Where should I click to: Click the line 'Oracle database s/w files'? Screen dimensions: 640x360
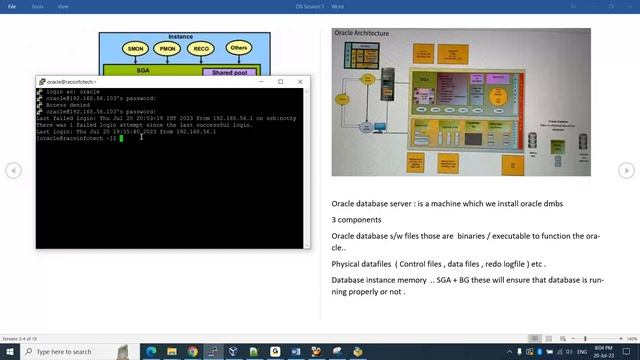point(466,242)
